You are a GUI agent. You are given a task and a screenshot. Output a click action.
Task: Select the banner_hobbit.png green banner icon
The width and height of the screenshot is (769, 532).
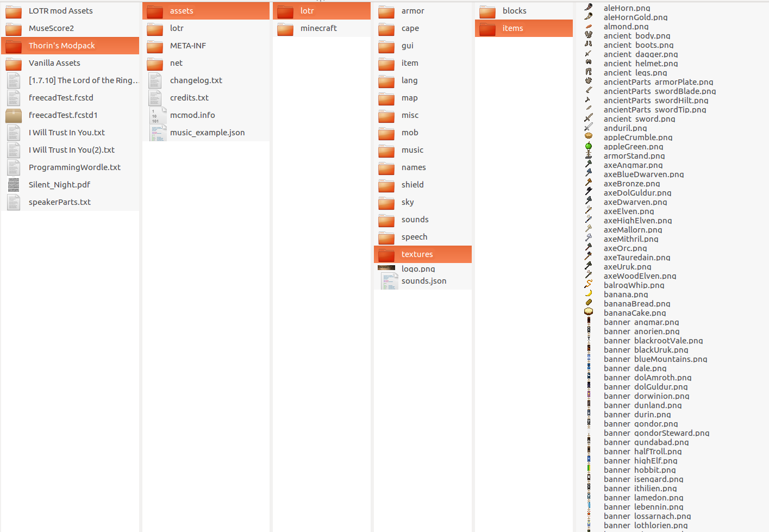[589, 469]
